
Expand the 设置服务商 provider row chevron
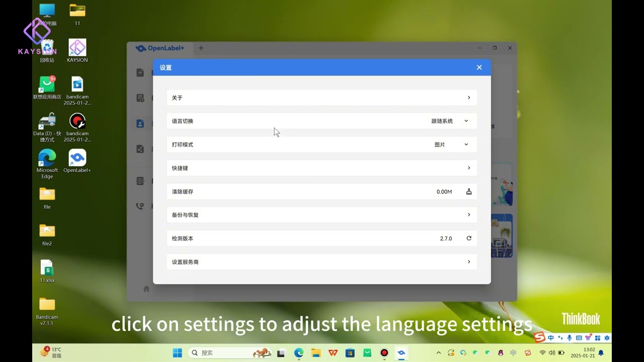[469, 262]
